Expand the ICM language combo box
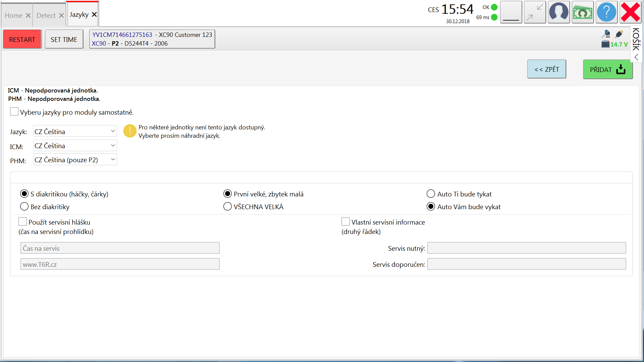Image resolution: width=644 pixels, height=362 pixels. point(75,145)
